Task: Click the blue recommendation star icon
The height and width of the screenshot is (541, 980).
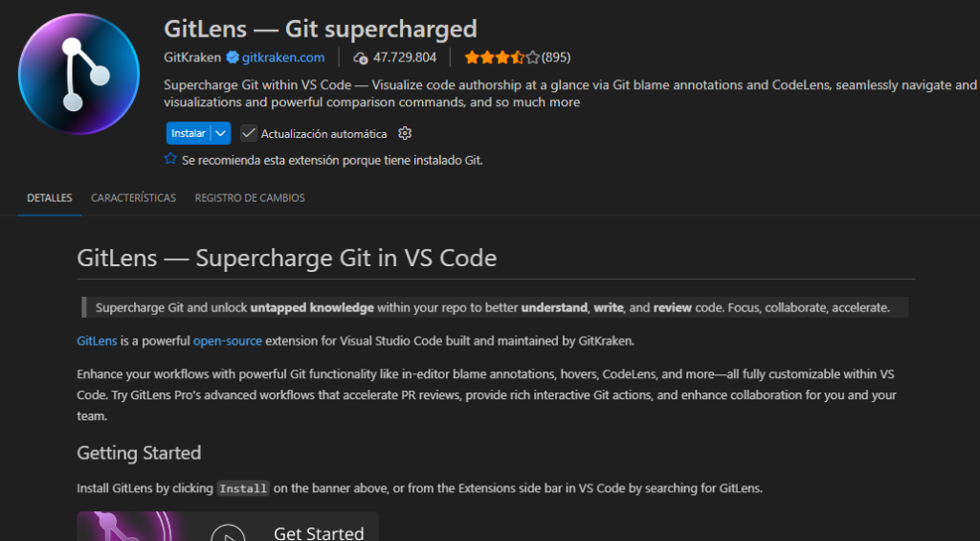Action: tap(170, 160)
